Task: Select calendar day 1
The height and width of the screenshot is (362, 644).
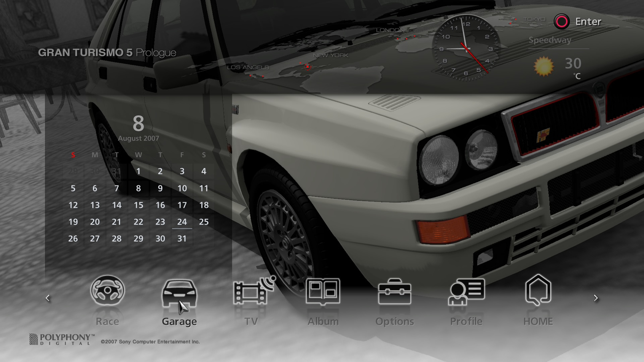Action: 138,171
